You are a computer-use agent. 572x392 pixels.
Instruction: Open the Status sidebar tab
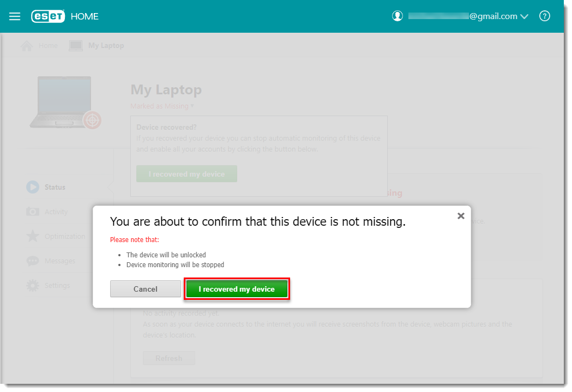tap(55, 187)
